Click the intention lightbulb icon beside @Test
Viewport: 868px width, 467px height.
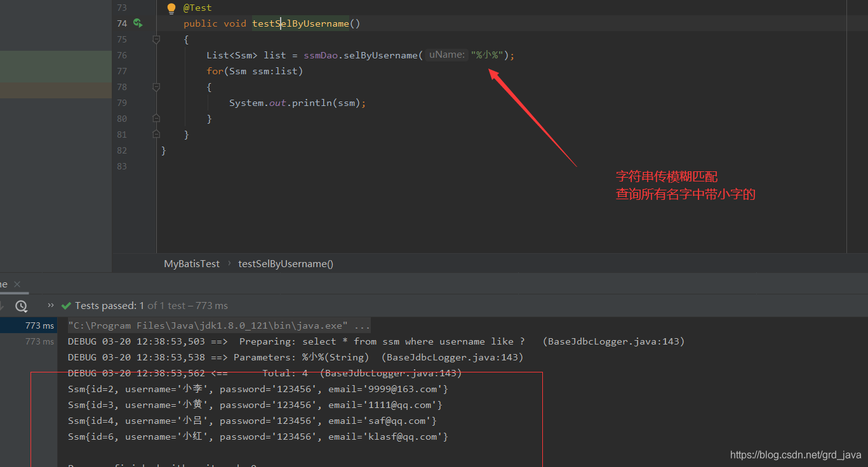click(x=171, y=8)
